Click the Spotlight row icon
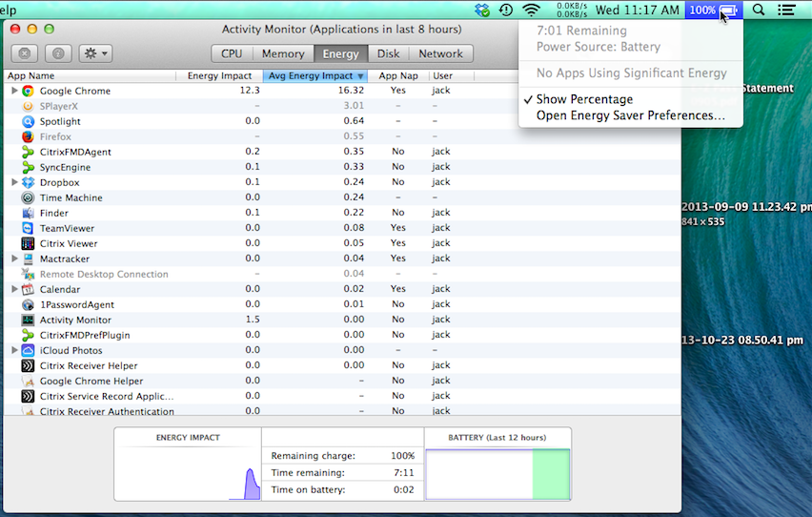The width and height of the screenshot is (812, 517). (28, 121)
